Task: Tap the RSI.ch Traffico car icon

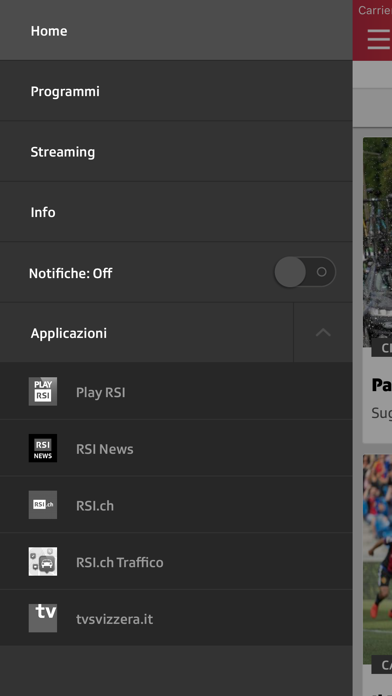Action: point(43,562)
